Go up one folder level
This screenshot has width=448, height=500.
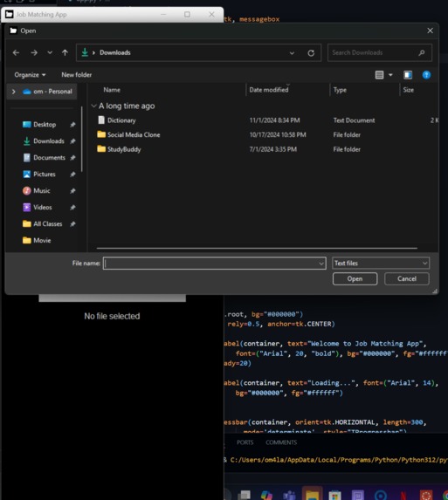[65, 52]
